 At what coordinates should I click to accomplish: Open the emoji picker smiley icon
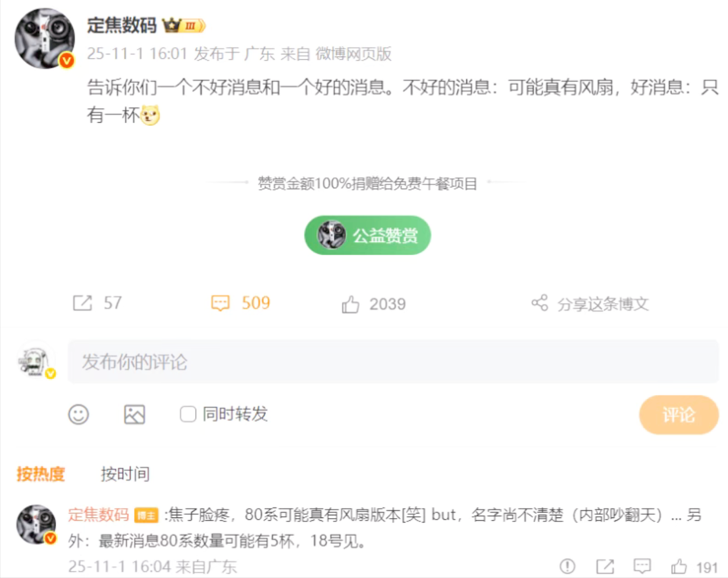(78, 414)
